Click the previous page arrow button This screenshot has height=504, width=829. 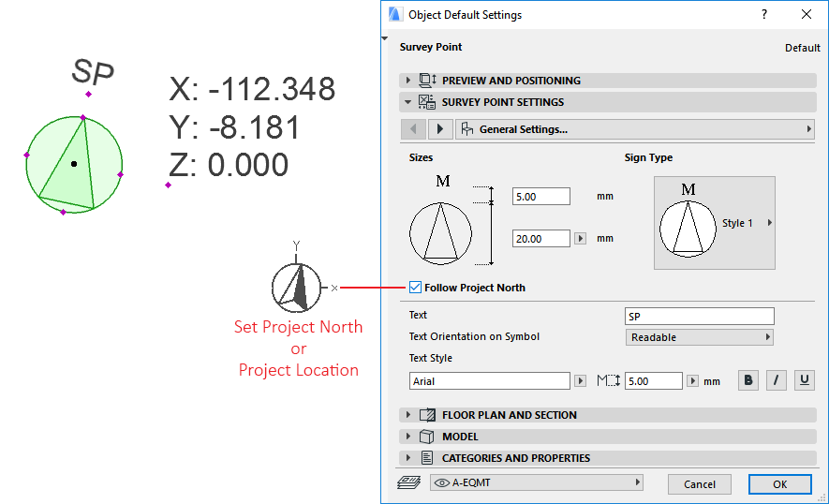413,129
